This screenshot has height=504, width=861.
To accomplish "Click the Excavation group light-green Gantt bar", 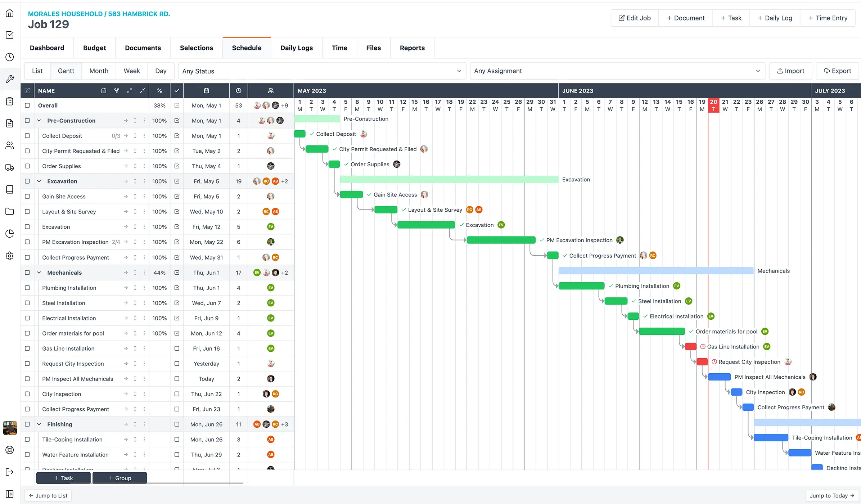I will pos(449,179).
